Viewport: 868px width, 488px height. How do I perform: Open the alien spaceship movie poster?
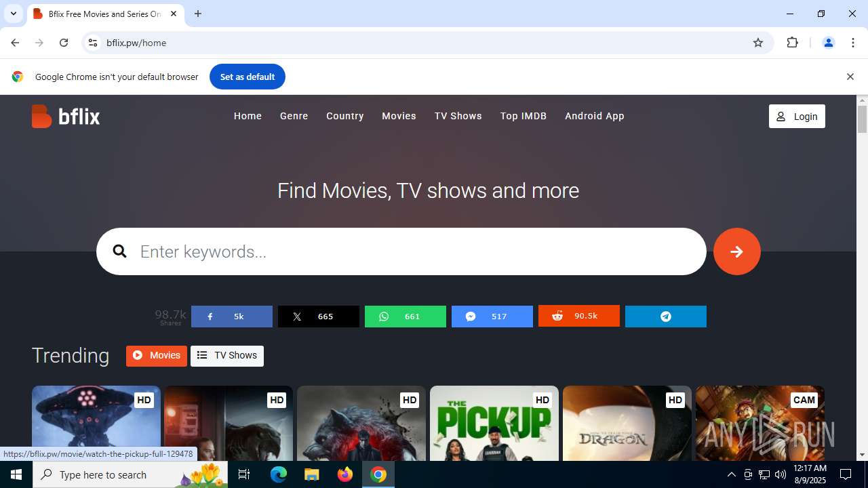coord(96,424)
